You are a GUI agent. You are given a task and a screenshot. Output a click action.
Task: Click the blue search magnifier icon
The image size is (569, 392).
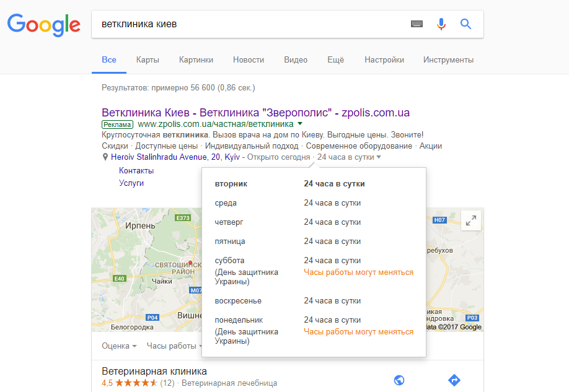(x=465, y=24)
